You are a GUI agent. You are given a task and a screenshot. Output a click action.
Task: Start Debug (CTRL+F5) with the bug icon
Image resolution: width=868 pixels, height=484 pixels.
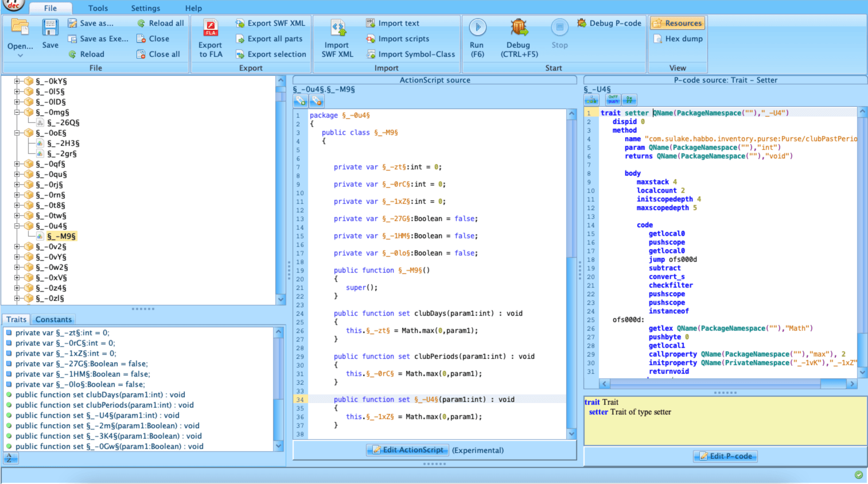[x=519, y=38]
